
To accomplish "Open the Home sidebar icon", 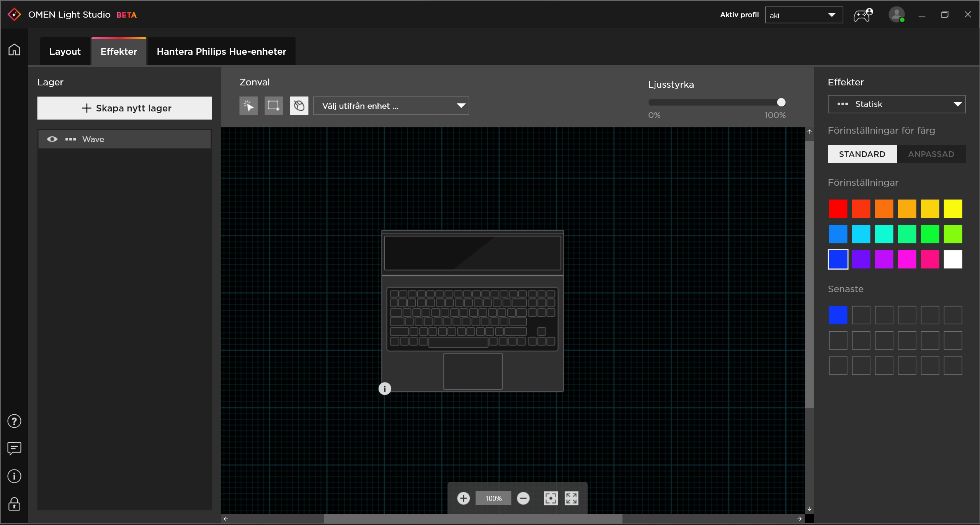I will (14, 49).
